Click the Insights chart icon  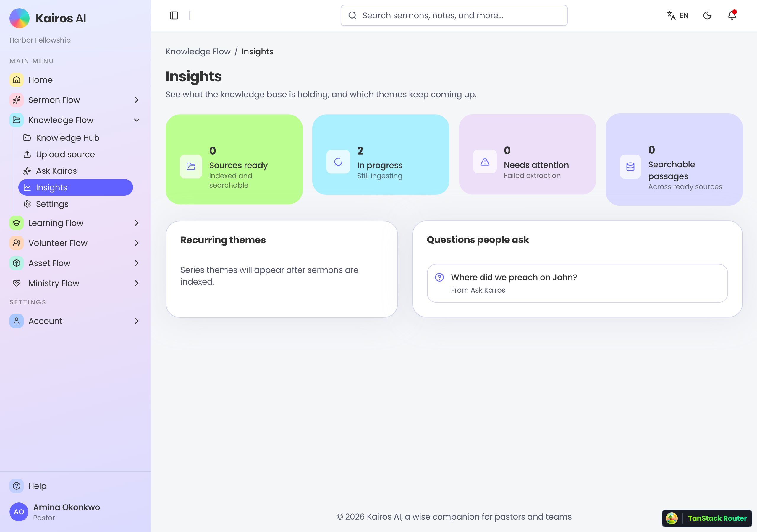coord(28,188)
